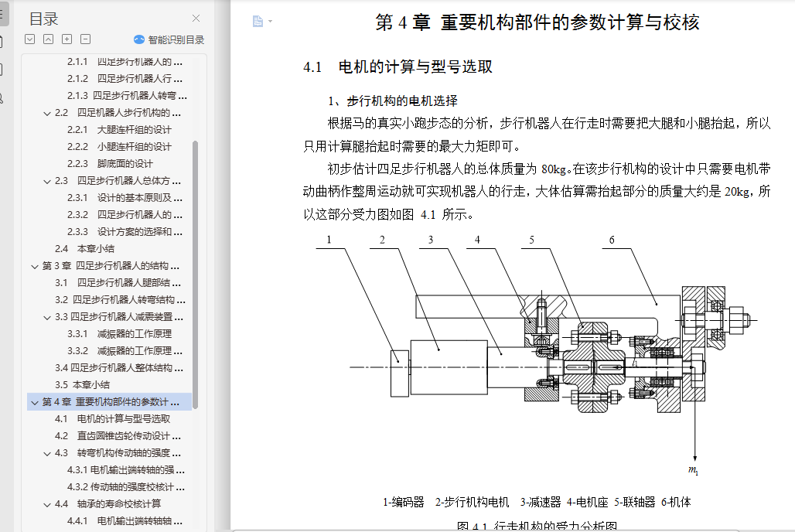Image resolution: width=795 pixels, height=532 pixels.
Task: Click chapter title 第 4 章 重要机构部件的参数计算与校核
Action: [537, 22]
